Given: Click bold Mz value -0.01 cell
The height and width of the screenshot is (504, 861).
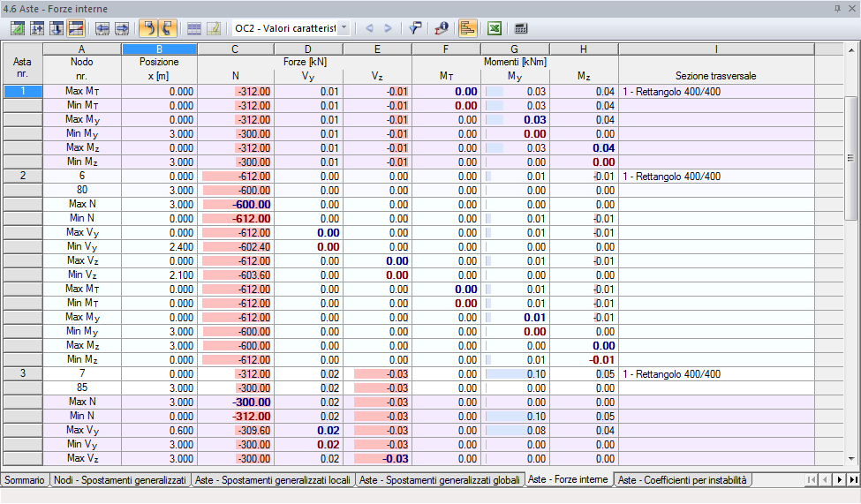Looking at the screenshot, I should coord(584,359).
